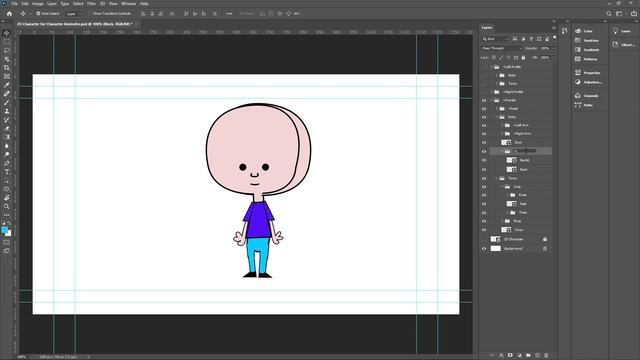Collapse the +Left Profile group
Image resolution: width=640 pixels, height=360 pixels.
click(x=492, y=67)
